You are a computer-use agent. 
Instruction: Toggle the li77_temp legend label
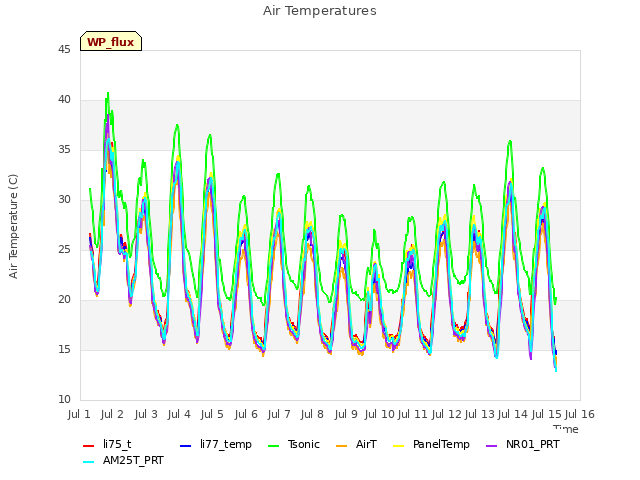pos(226,444)
